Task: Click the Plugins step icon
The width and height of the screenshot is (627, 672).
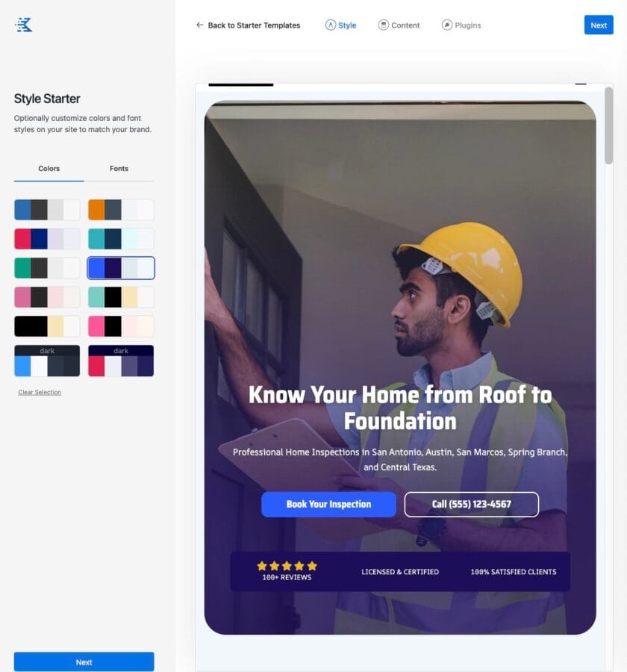Action: coord(447,25)
